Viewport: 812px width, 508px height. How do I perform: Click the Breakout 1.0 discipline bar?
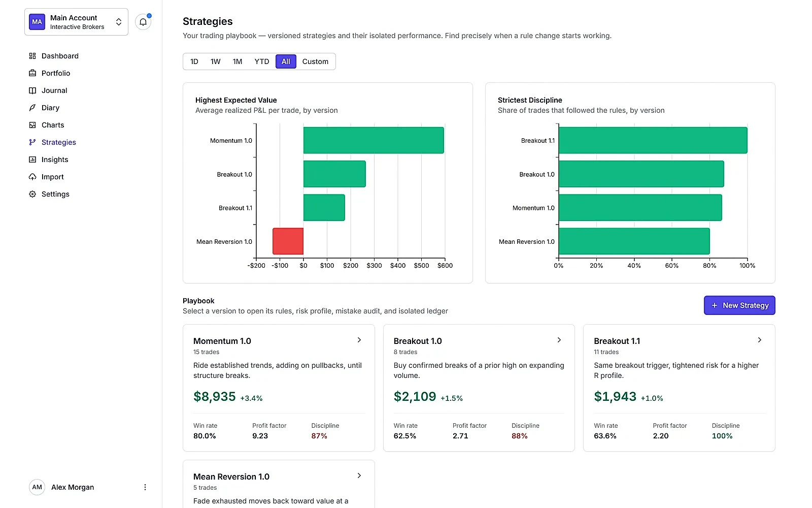click(x=641, y=174)
